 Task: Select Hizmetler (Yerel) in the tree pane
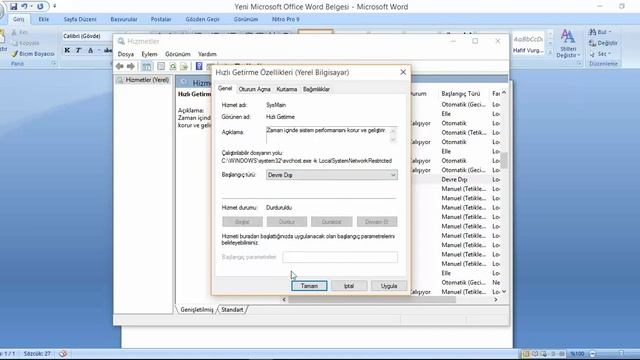[143, 80]
